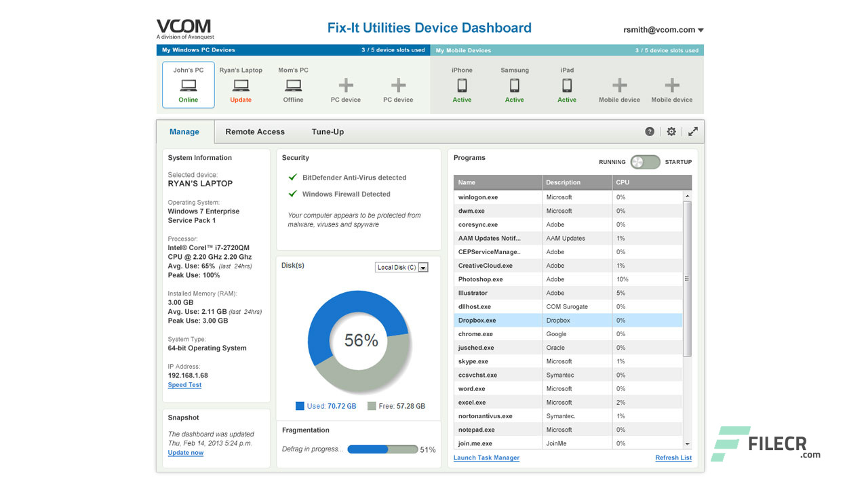Screen dimensions: 868x488
Task: Select the join.me.exe row
Action: [x=568, y=443]
